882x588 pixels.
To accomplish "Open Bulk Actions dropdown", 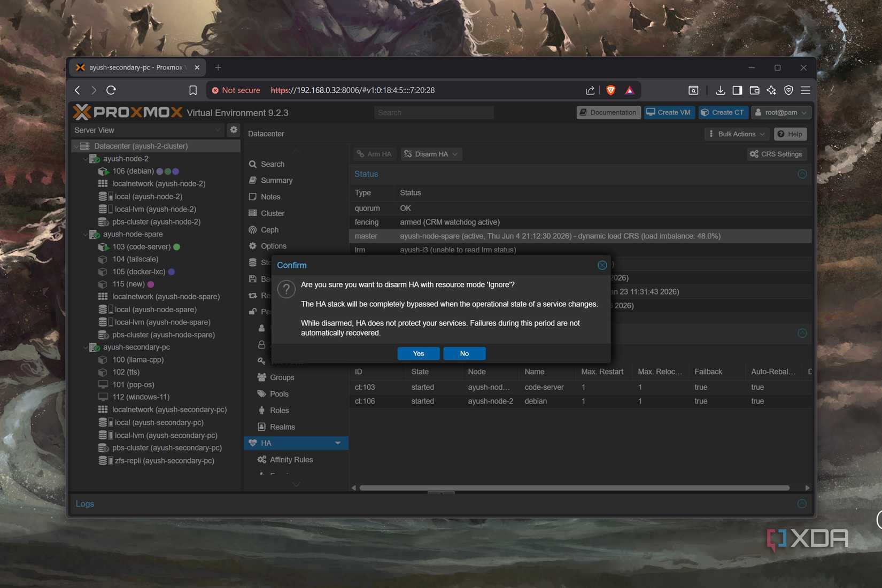I will tap(737, 134).
